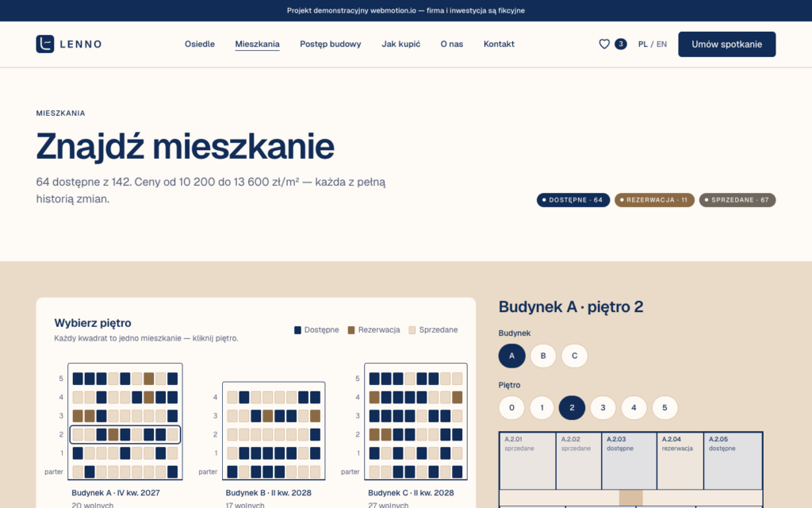
Task: Open apartment A.2.05 dostępne
Action: 733,461
